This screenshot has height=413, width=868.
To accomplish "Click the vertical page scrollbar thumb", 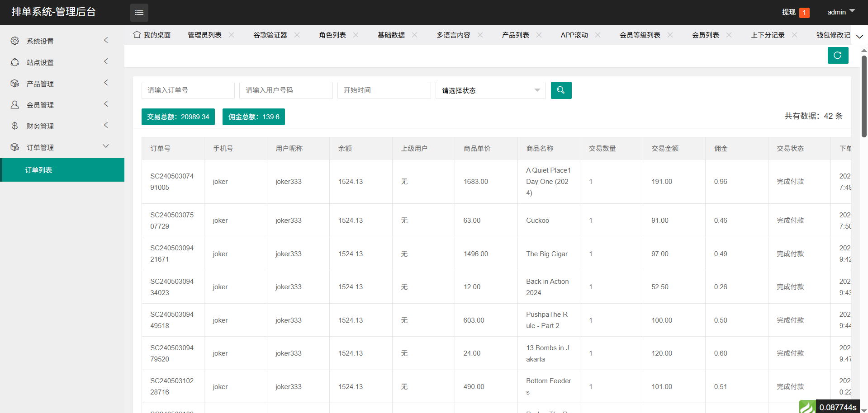I will 864,95.
